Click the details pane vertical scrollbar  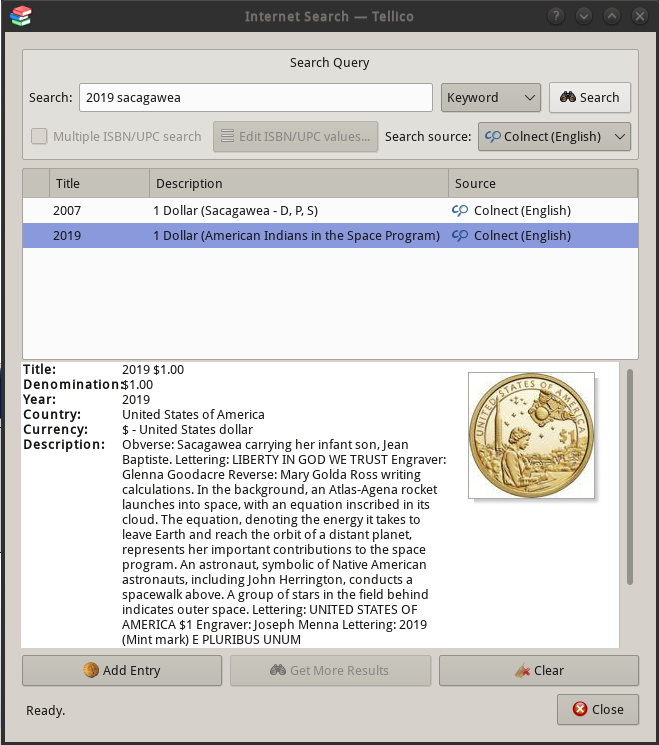(x=629, y=477)
